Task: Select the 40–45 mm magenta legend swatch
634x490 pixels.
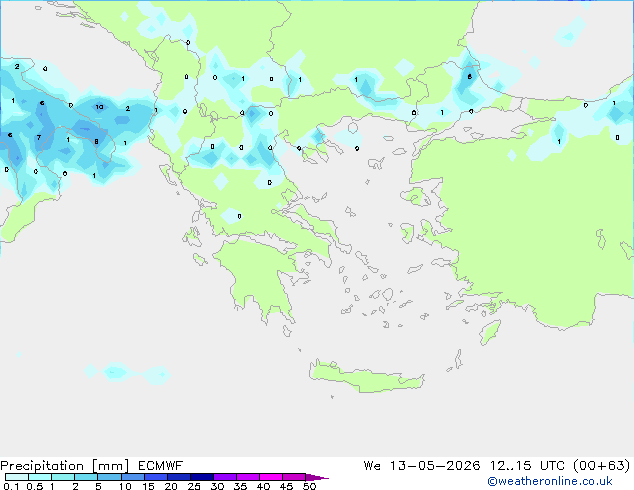Action: tap(271, 477)
